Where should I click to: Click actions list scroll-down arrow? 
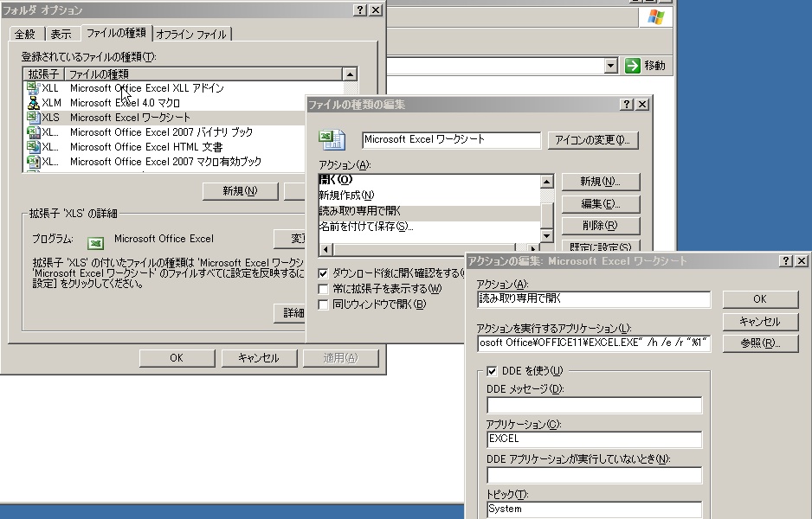[x=547, y=235]
